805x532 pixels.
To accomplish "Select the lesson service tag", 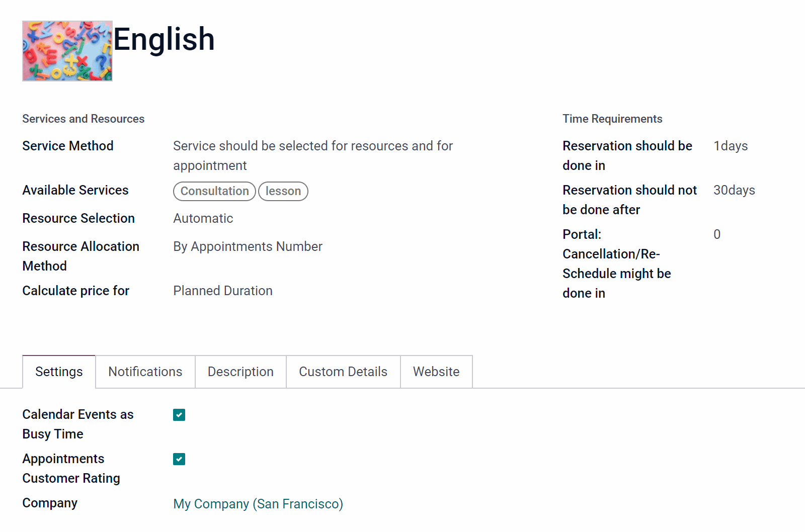I will click(x=283, y=191).
